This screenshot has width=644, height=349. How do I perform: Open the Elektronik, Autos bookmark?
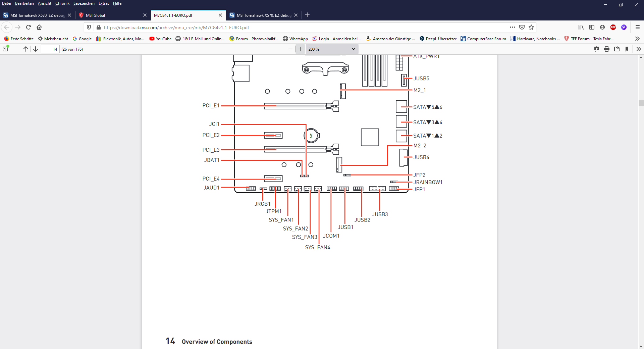click(x=120, y=39)
